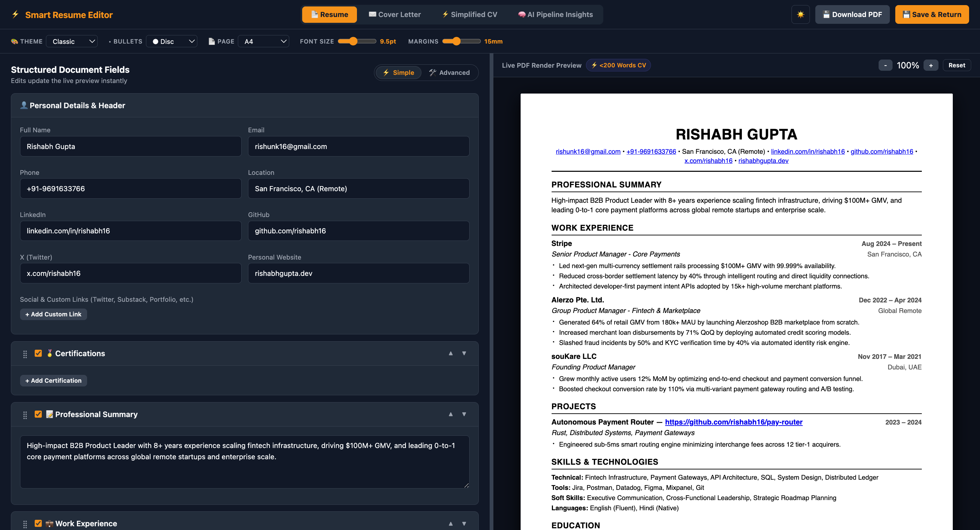
Task: Zoom out preview with minus button
Action: (x=885, y=65)
